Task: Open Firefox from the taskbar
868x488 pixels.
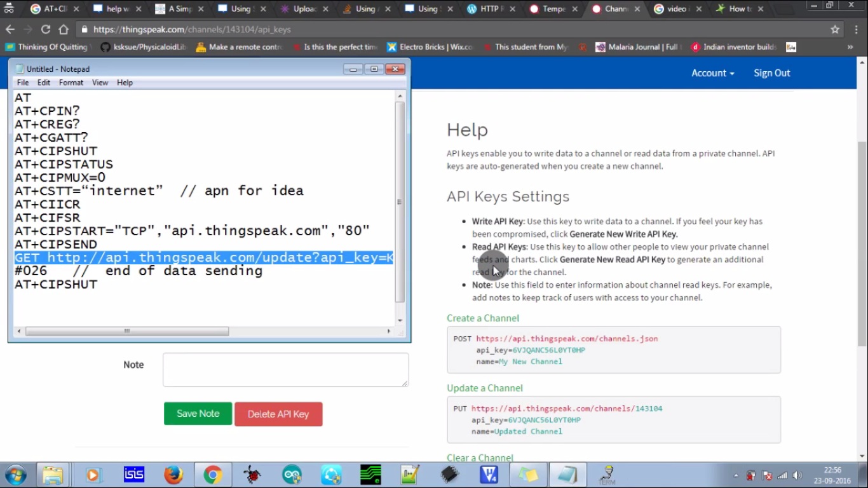Action: click(173, 475)
